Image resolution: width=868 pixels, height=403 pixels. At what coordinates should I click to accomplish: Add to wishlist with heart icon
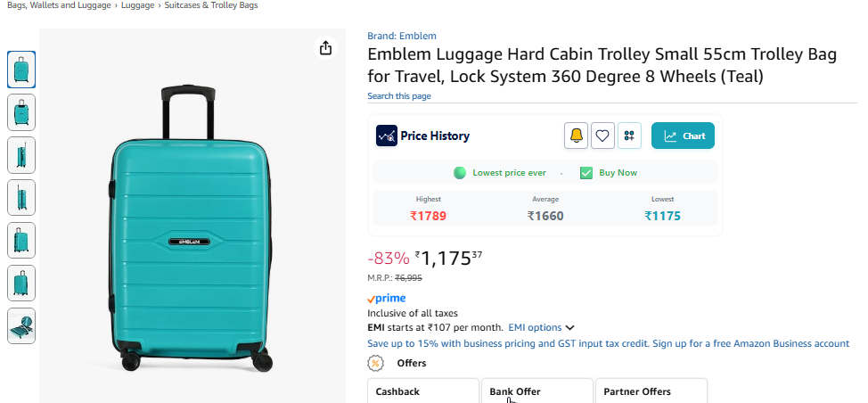point(602,136)
